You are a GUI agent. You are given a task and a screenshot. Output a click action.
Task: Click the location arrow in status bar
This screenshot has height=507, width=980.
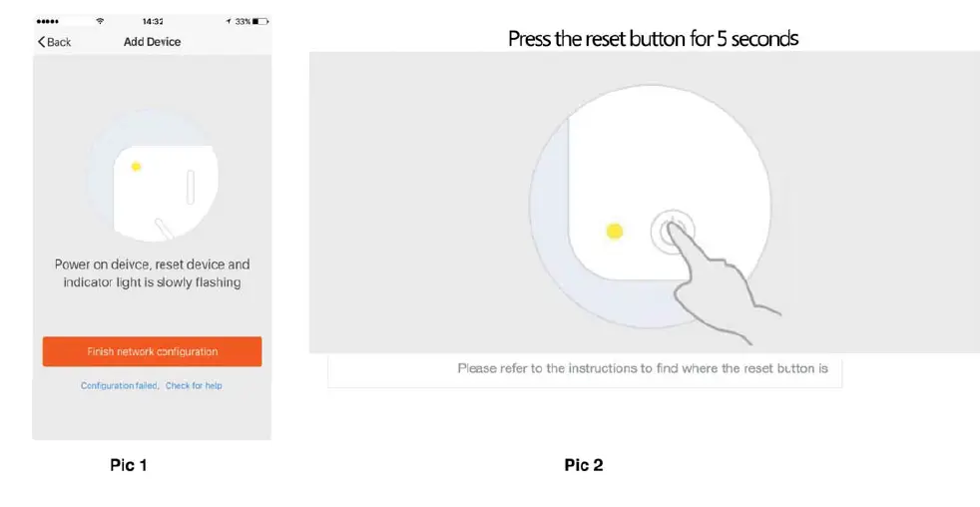229,20
